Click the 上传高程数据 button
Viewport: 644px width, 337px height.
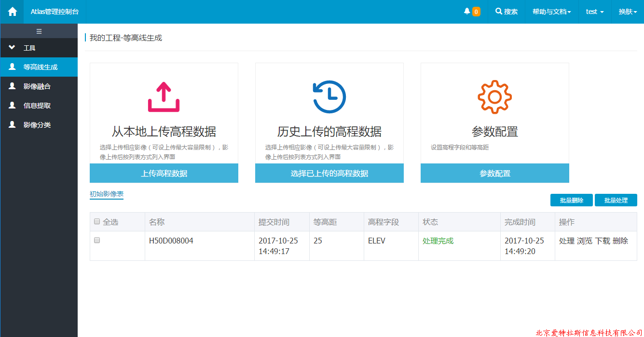click(164, 174)
